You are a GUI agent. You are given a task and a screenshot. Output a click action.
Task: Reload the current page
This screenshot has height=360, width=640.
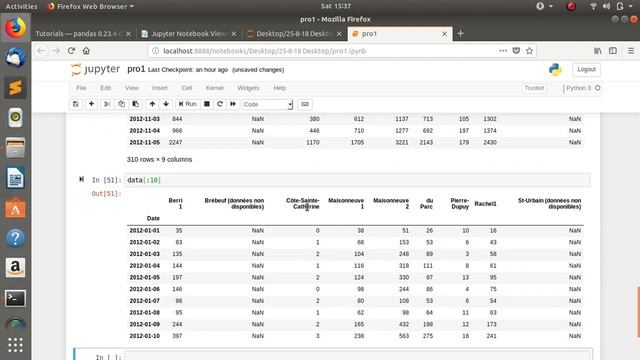coord(71,51)
